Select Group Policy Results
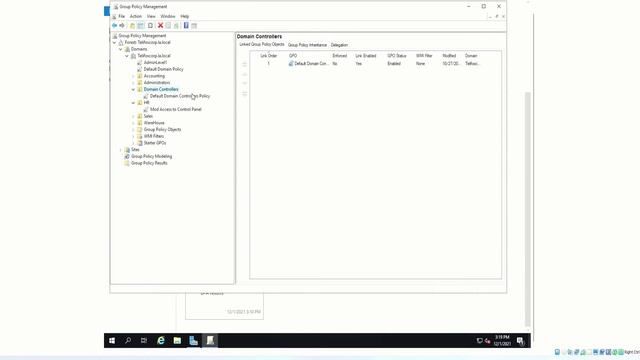 (x=149, y=163)
